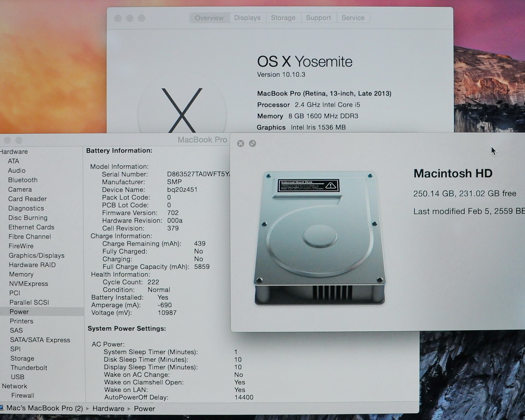
Task: Click the battery serial number D863527TA0WFT5Y
Action: [x=198, y=174]
